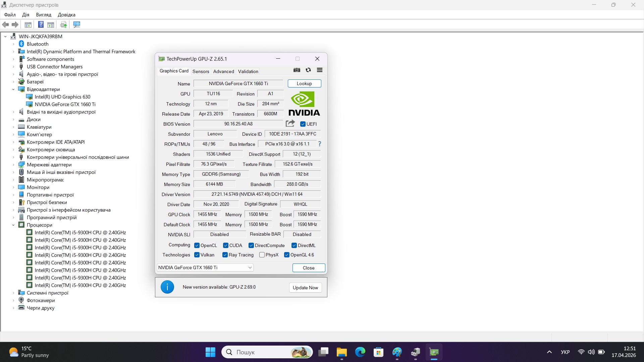Switch to the Sensors tab
The height and width of the screenshot is (362, 644).
point(201,71)
